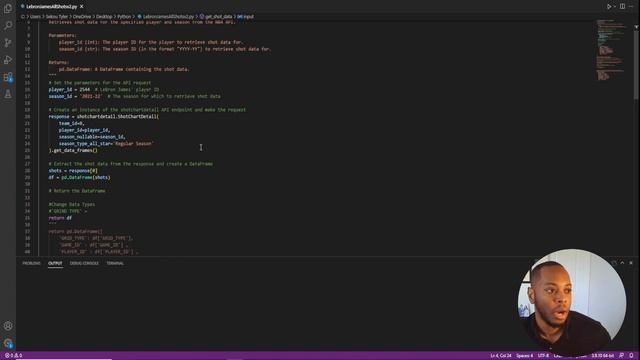Open the Explorer view in activity bar
Viewport: 640px width, 360px height.
click(8, 9)
